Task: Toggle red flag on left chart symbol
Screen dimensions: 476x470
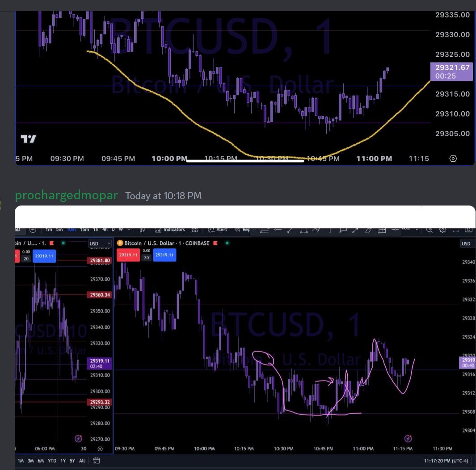Action: tap(51, 243)
